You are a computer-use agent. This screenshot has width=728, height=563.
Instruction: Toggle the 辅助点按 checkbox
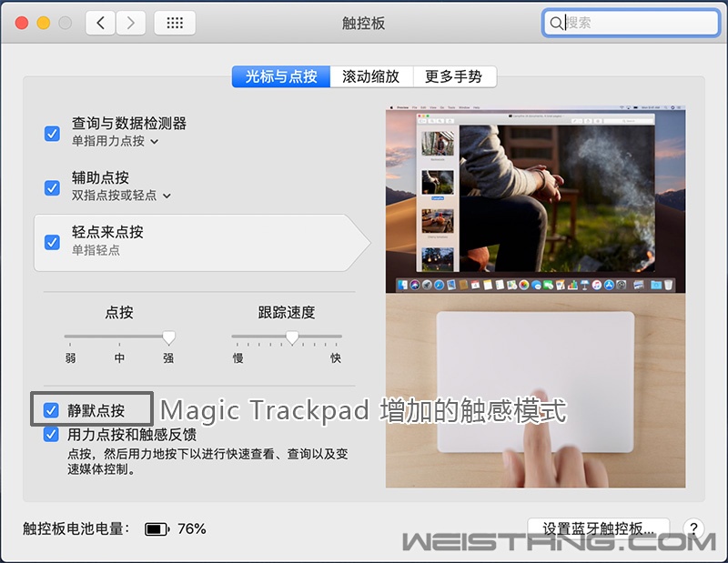click(x=52, y=187)
